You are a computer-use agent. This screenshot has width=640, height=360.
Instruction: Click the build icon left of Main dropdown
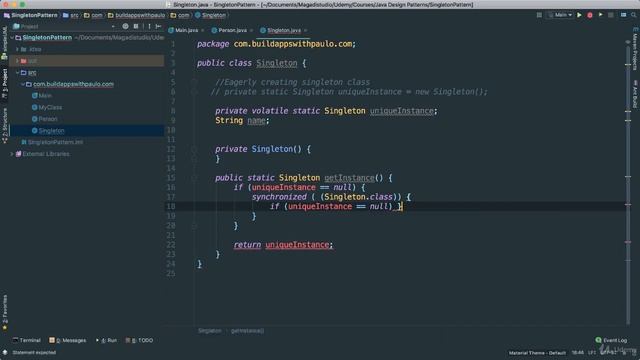tap(539, 15)
